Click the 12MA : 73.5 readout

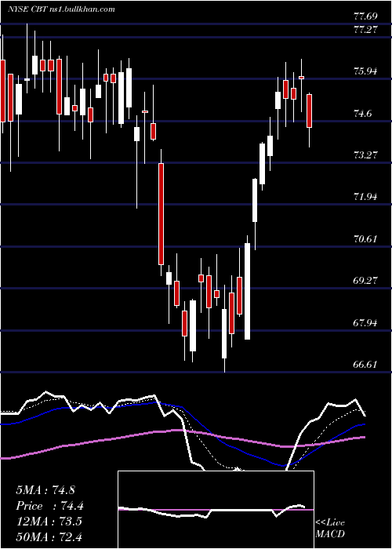pyautogui.click(x=49, y=522)
